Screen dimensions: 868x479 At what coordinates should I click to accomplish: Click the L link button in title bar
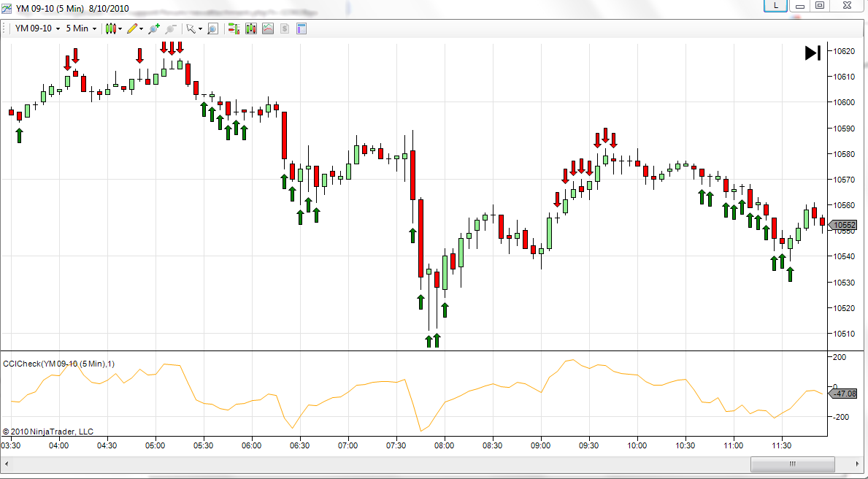[776, 6]
